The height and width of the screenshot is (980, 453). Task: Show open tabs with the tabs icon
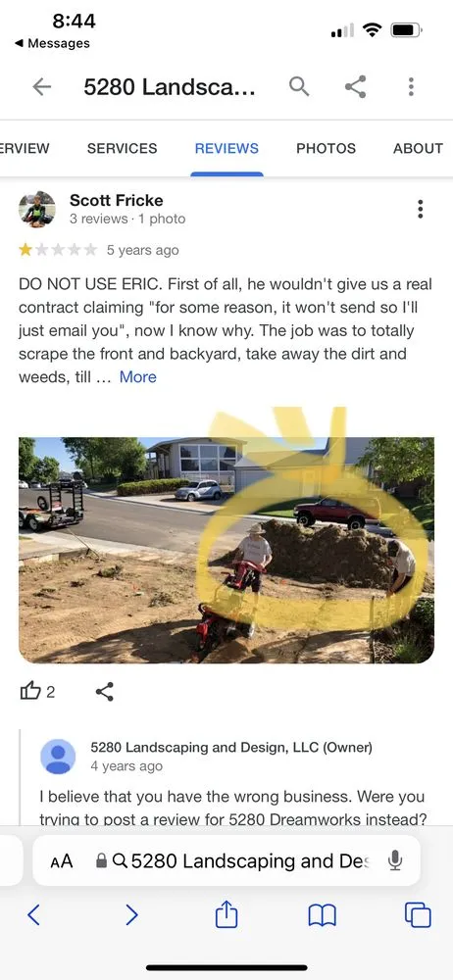(x=418, y=915)
